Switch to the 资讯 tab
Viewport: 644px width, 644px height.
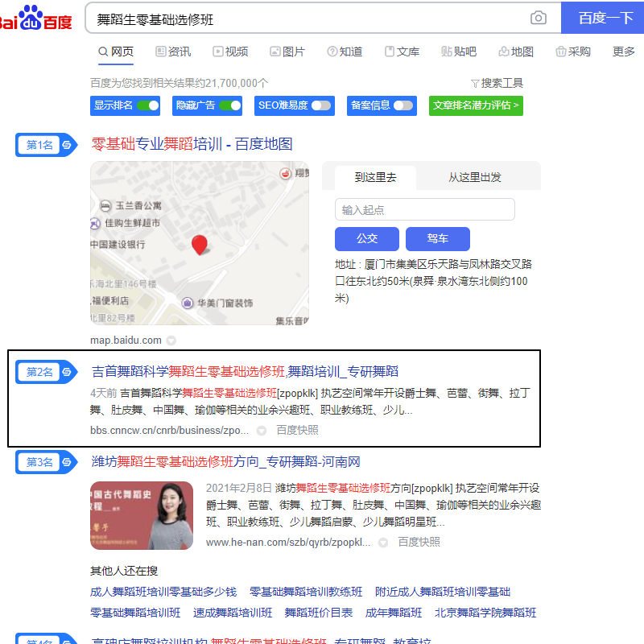click(173, 52)
